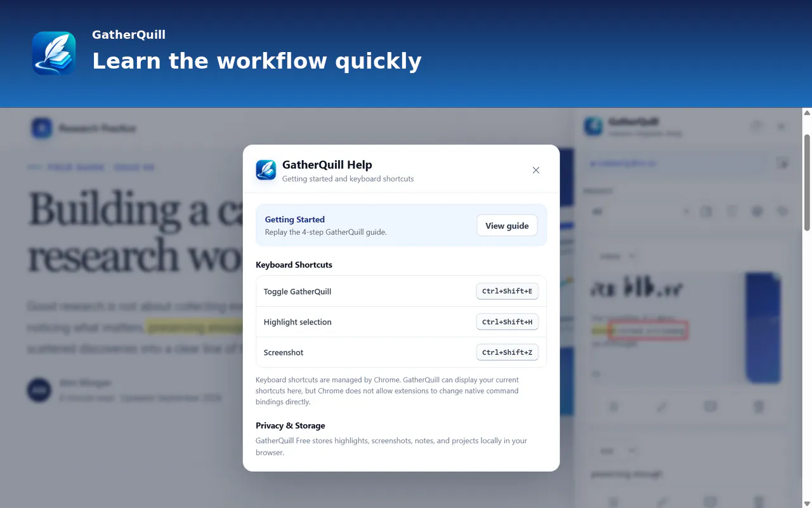
Task: Click the 'GatherQuill' name above the headline
Action: pyautogui.click(x=129, y=35)
